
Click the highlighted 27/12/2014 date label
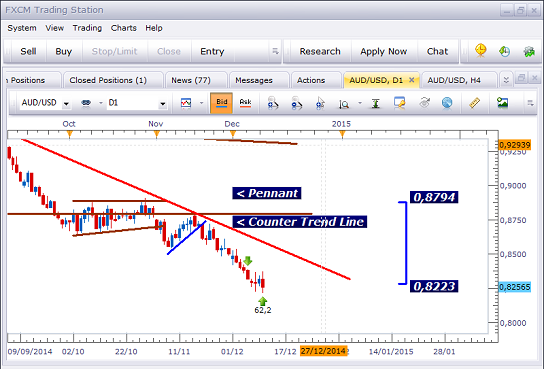pos(323,351)
